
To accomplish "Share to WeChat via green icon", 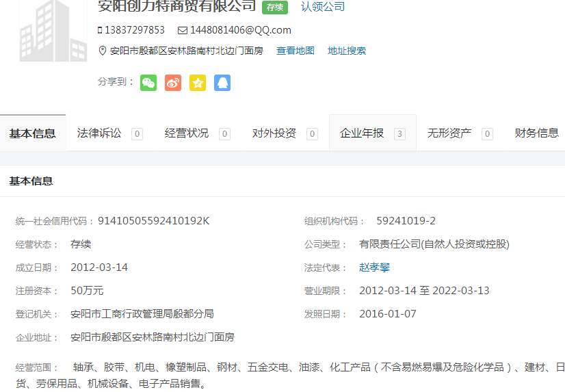I will 148,83.
